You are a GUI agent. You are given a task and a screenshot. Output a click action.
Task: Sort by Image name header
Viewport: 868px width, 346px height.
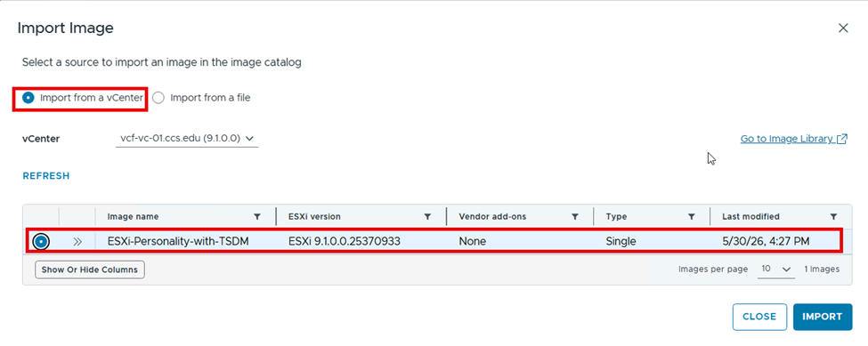point(133,217)
